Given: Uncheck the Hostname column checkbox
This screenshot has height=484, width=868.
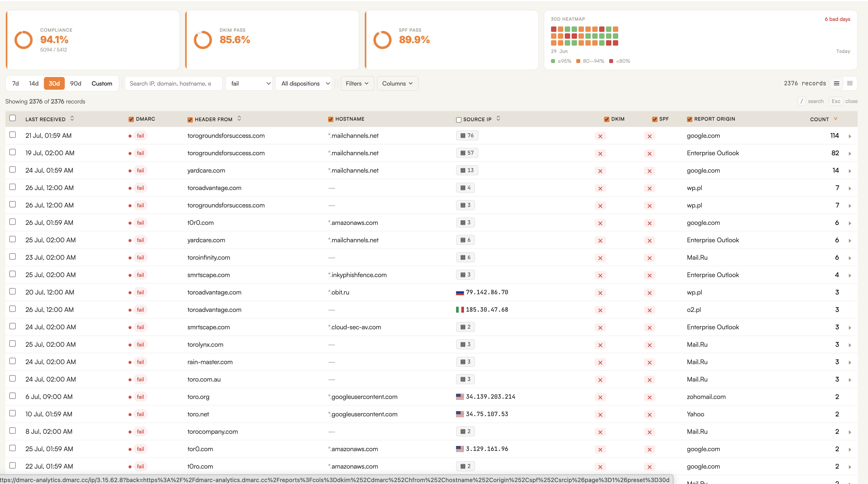Looking at the screenshot, I should 330,120.
